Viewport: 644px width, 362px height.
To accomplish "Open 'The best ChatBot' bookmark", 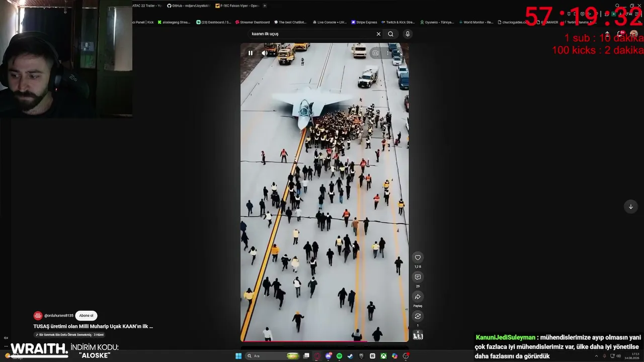I will tap(290, 22).
